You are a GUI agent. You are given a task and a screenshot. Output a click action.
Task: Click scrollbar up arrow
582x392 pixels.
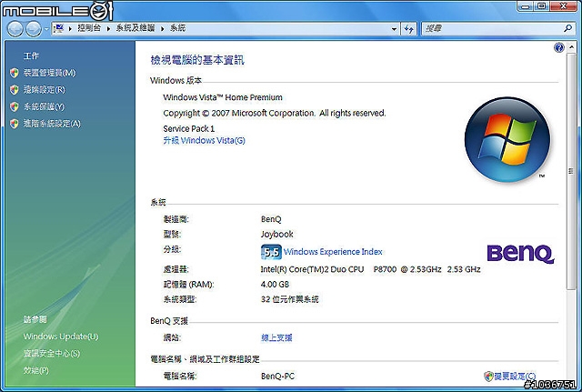(x=571, y=46)
